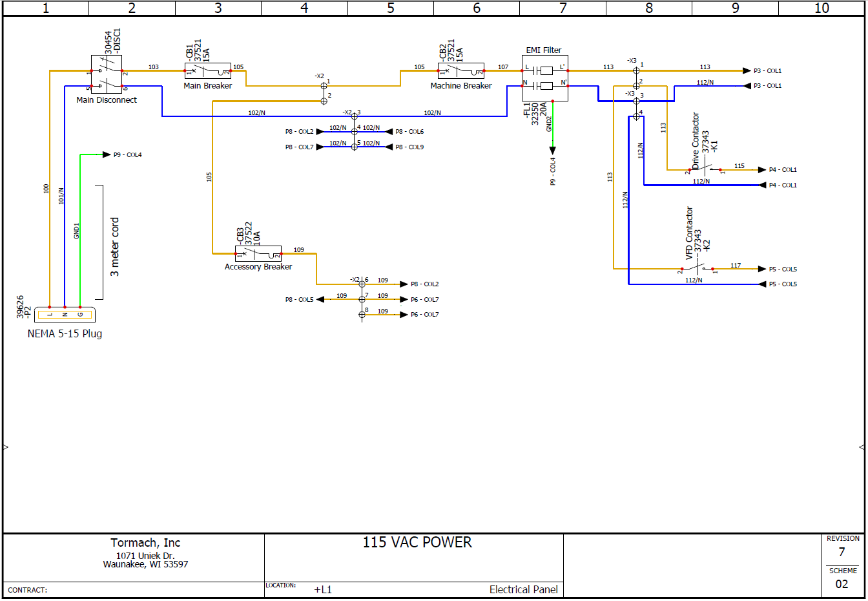Select the EMI Filter block
The height and width of the screenshot is (601, 868).
point(544,76)
